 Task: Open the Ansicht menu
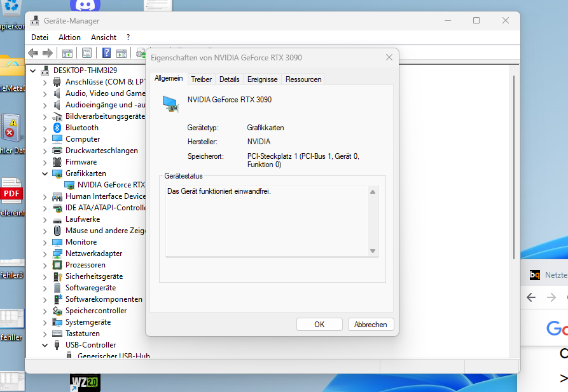coord(104,37)
